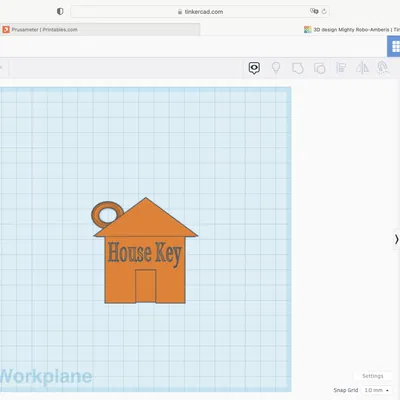The width and height of the screenshot is (400, 400).
Task: Open the Notes tool (pin icon)
Action: [276, 68]
